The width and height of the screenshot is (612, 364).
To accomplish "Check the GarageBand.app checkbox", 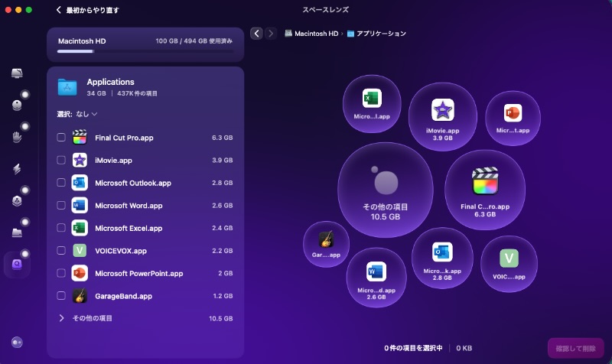I will pyautogui.click(x=61, y=296).
